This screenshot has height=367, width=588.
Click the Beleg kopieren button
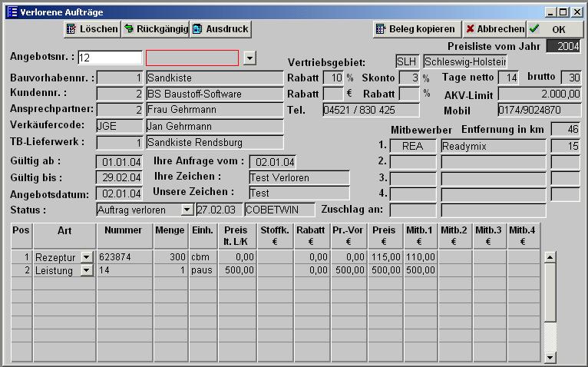415,29
